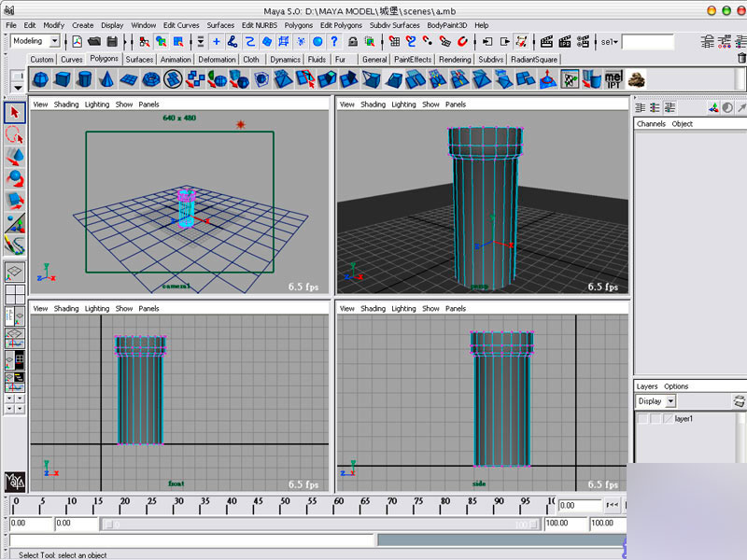Switch to the Animation shelf tab
The image size is (747, 560).
(x=176, y=60)
